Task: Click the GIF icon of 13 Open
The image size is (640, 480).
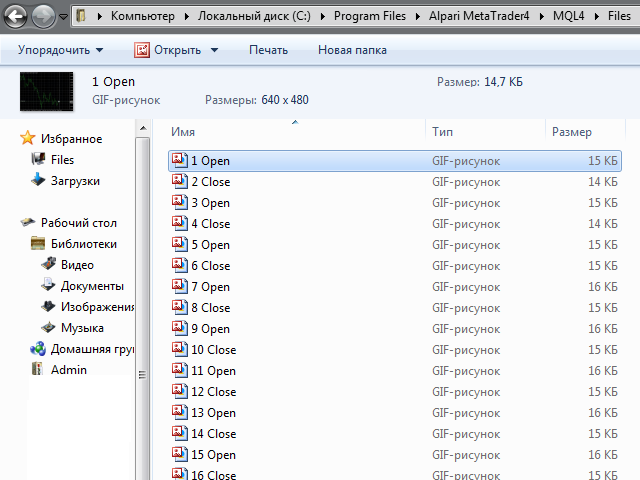Action: [x=180, y=412]
